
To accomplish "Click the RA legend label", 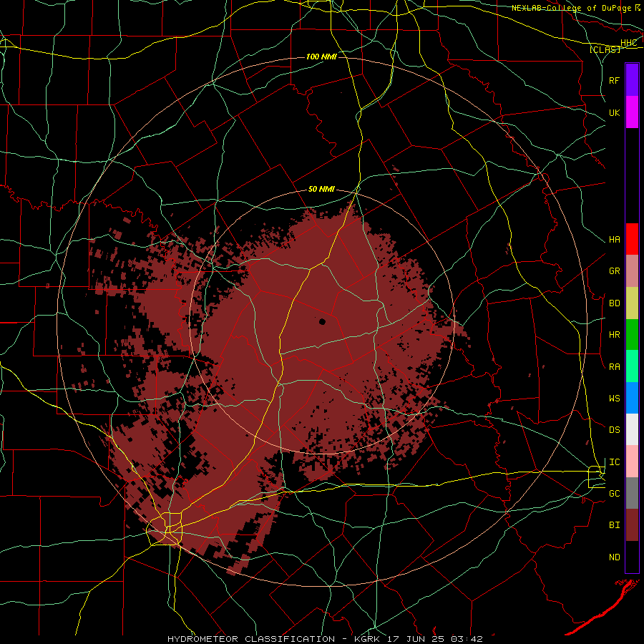I will [614, 367].
